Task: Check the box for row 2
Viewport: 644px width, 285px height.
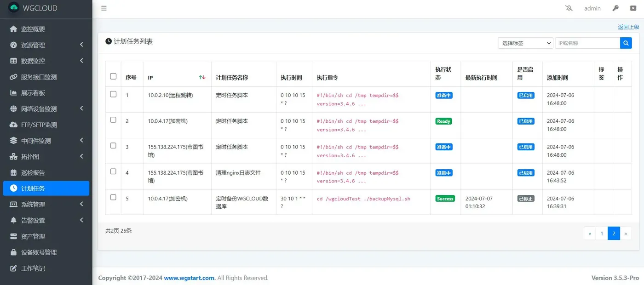Action: coord(113,120)
